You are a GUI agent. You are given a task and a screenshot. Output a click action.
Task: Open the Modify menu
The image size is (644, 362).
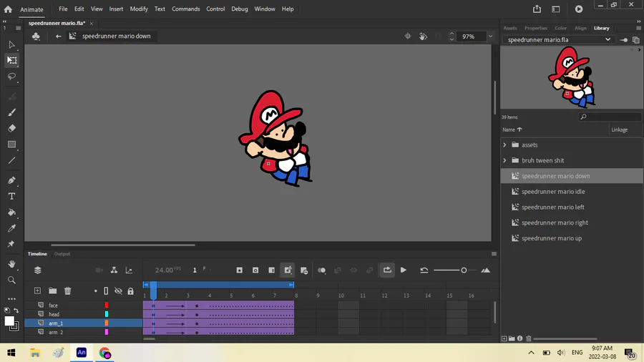(x=139, y=9)
